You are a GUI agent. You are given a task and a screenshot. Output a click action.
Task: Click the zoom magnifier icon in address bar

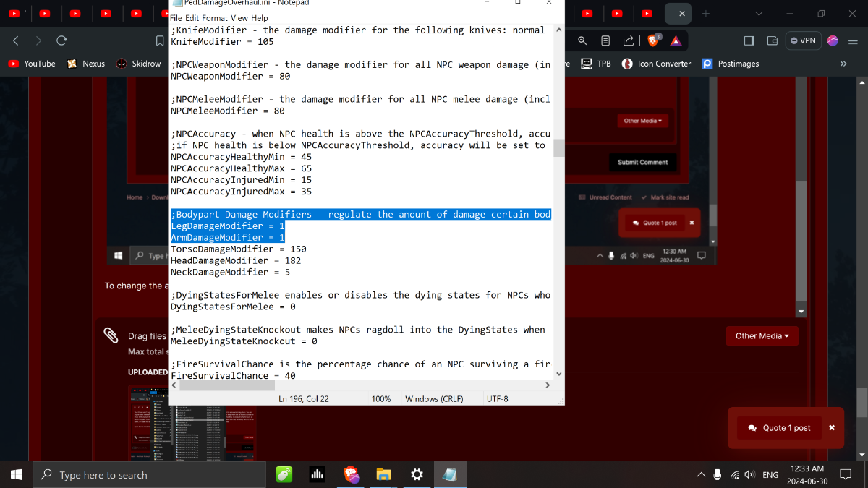coord(582,40)
